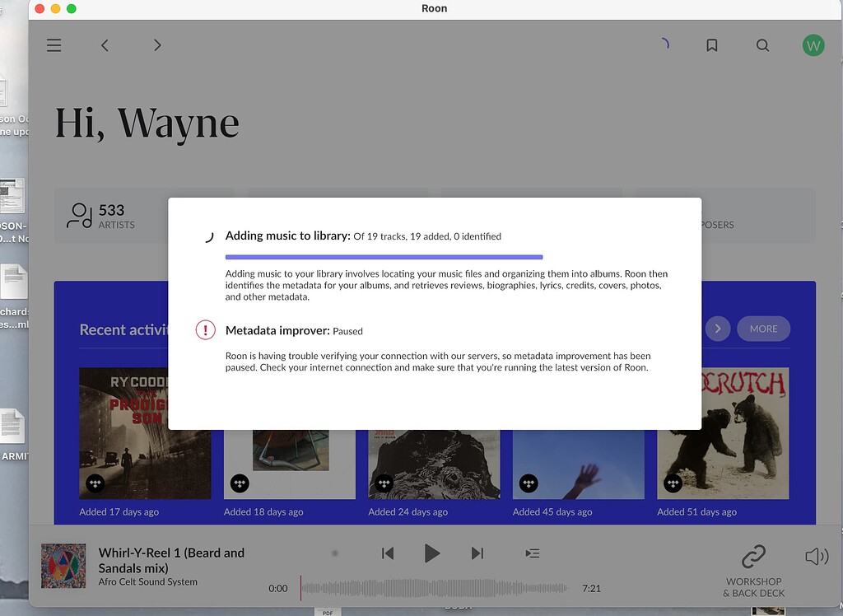Open the volume speaker control
Viewport: 843px width, 616px height.
(x=816, y=557)
